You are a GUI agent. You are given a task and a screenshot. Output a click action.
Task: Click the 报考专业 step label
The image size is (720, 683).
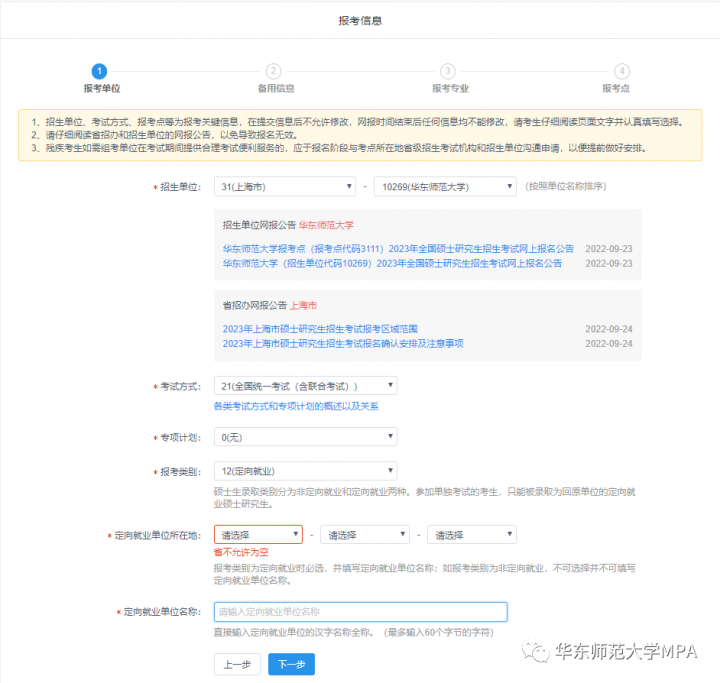pyautogui.click(x=450, y=89)
